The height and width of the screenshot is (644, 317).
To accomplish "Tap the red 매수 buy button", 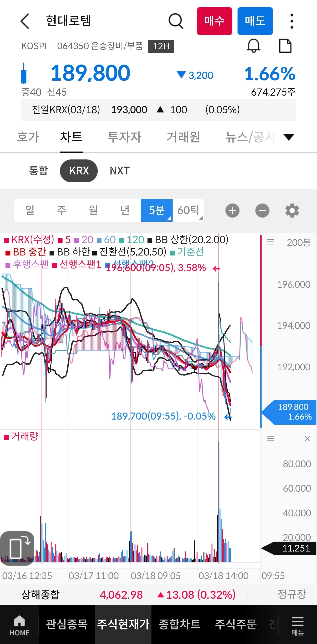I will click(x=214, y=21).
